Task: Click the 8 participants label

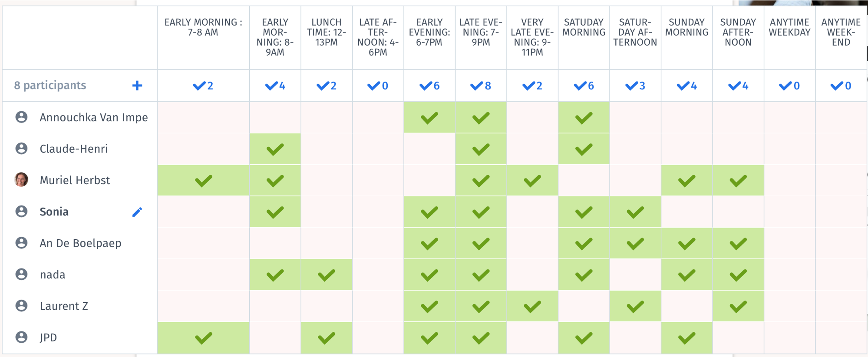Action: pos(50,85)
